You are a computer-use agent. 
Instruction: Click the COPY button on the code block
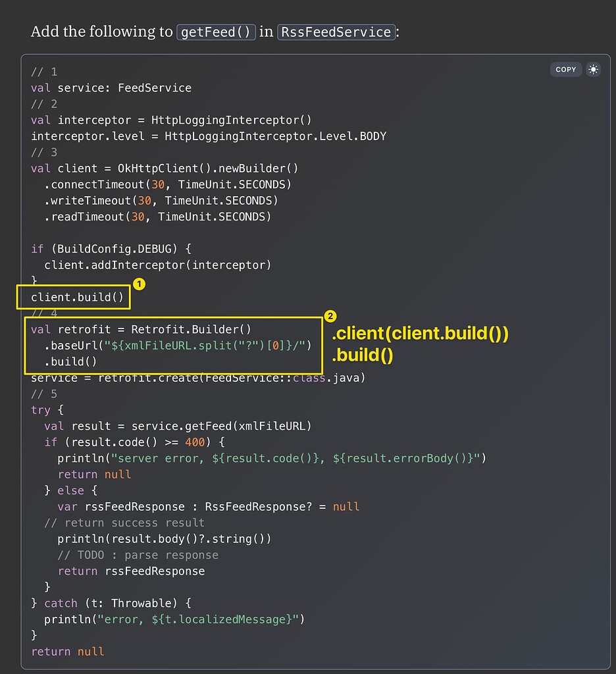point(565,69)
